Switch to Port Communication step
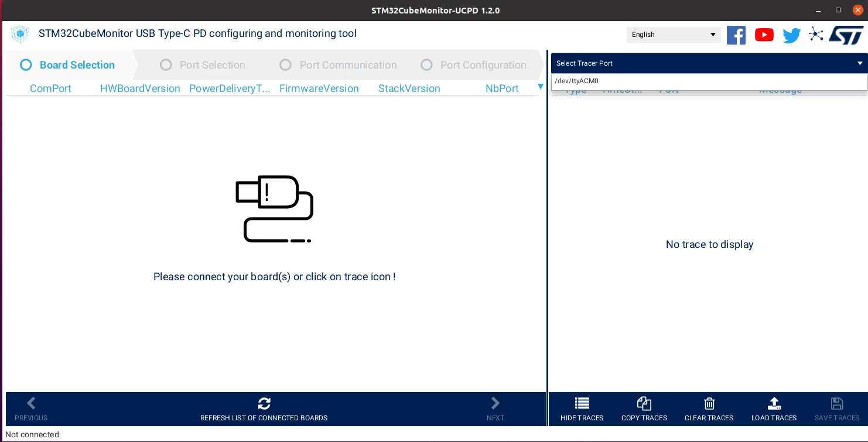The image size is (868, 442). [x=339, y=65]
